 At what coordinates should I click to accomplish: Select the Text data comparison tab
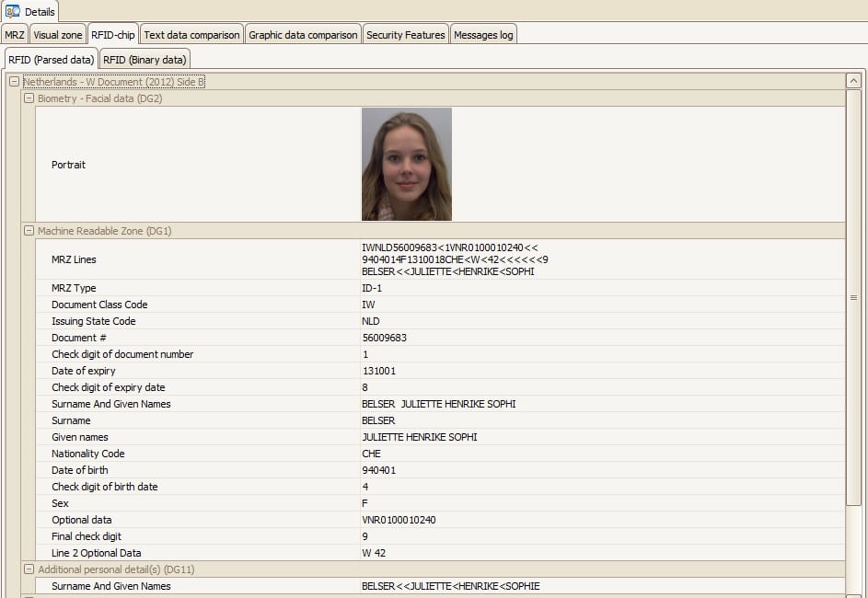(191, 35)
